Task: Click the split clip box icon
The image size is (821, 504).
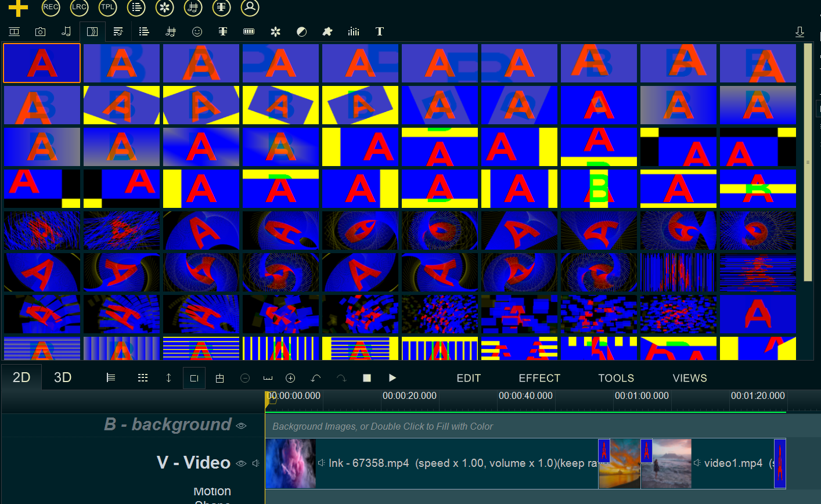Action: point(219,378)
